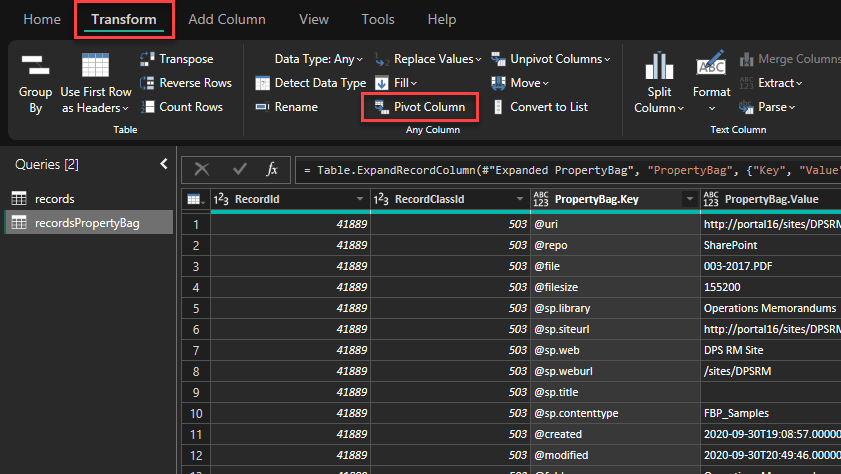This screenshot has width=841, height=474.
Task: Open Unpivot Columns dropdown menu
Action: [606, 59]
